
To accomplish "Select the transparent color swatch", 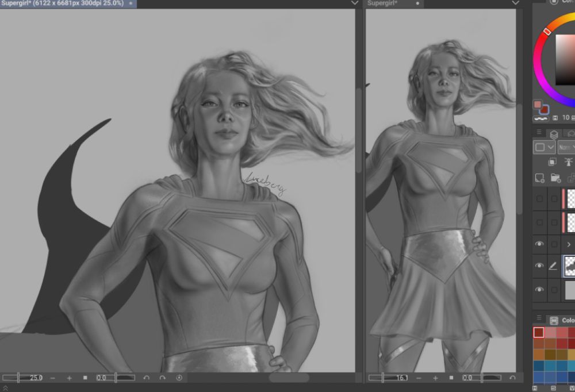I will 540,119.
